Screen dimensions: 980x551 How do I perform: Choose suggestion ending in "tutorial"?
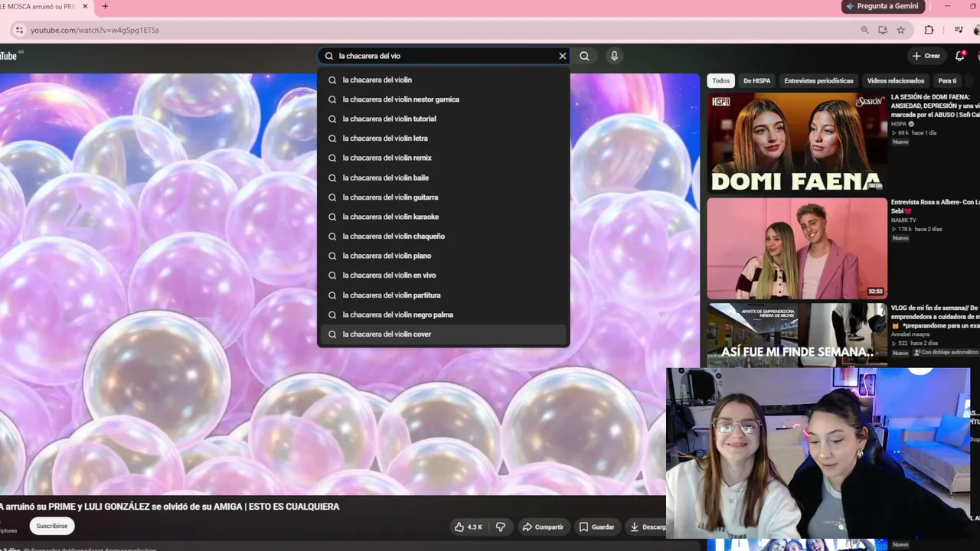coord(443,119)
